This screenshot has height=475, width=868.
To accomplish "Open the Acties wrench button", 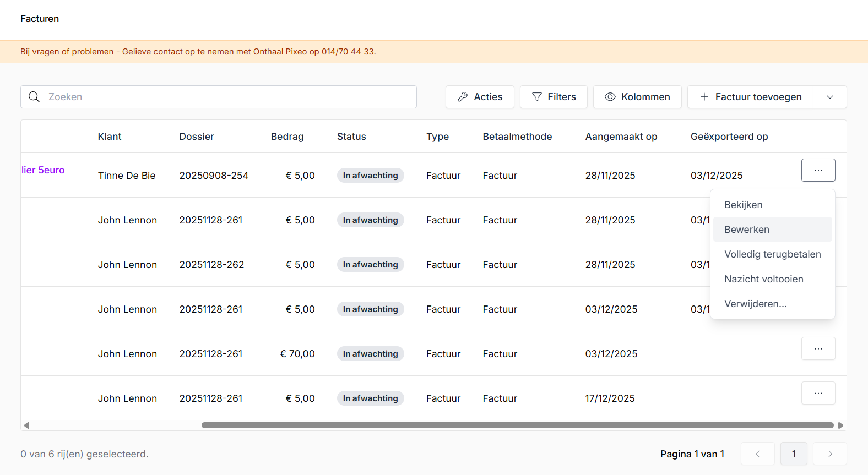I will [479, 97].
